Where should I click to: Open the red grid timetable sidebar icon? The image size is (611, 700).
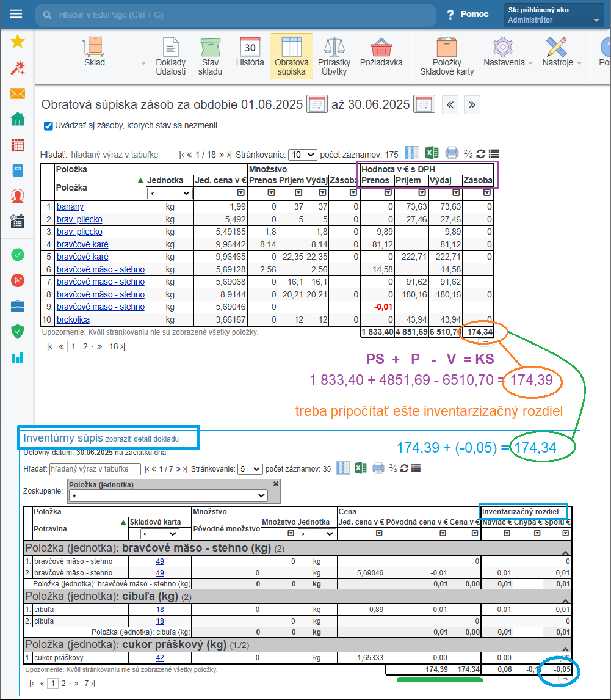[x=17, y=145]
